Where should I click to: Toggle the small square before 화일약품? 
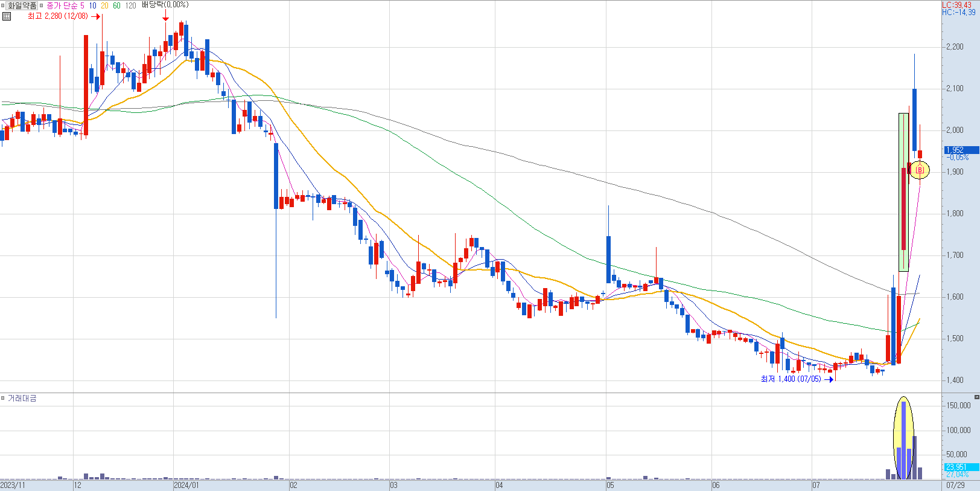(x=3, y=5)
